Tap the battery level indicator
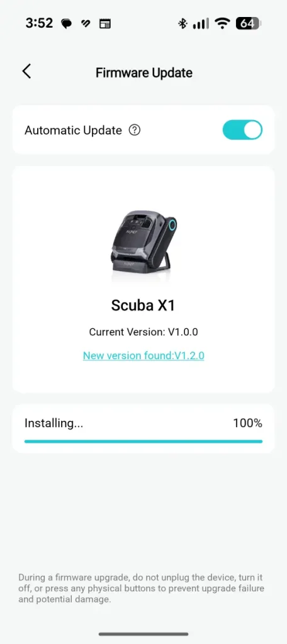Screen dimensions: 287x644 (248, 24)
